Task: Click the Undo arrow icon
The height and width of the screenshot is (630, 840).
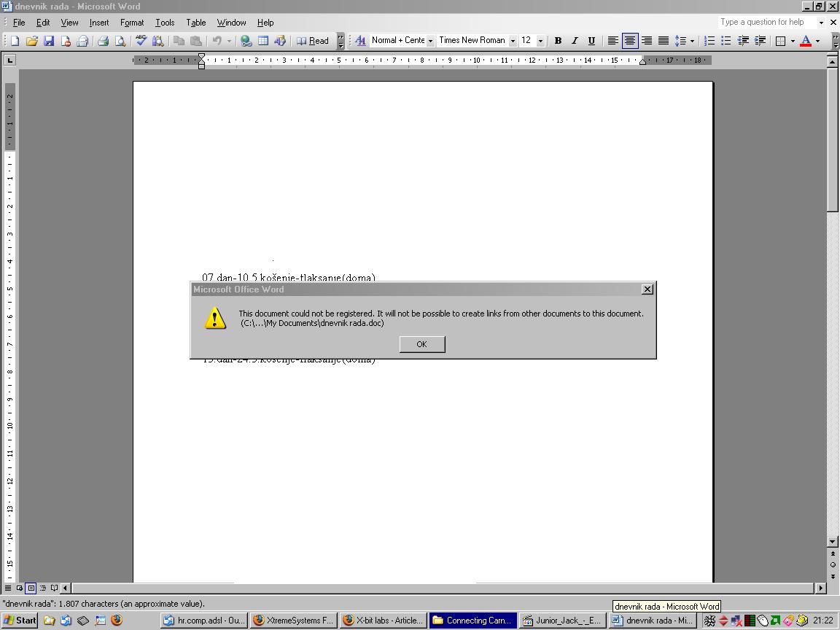Action: 217,41
